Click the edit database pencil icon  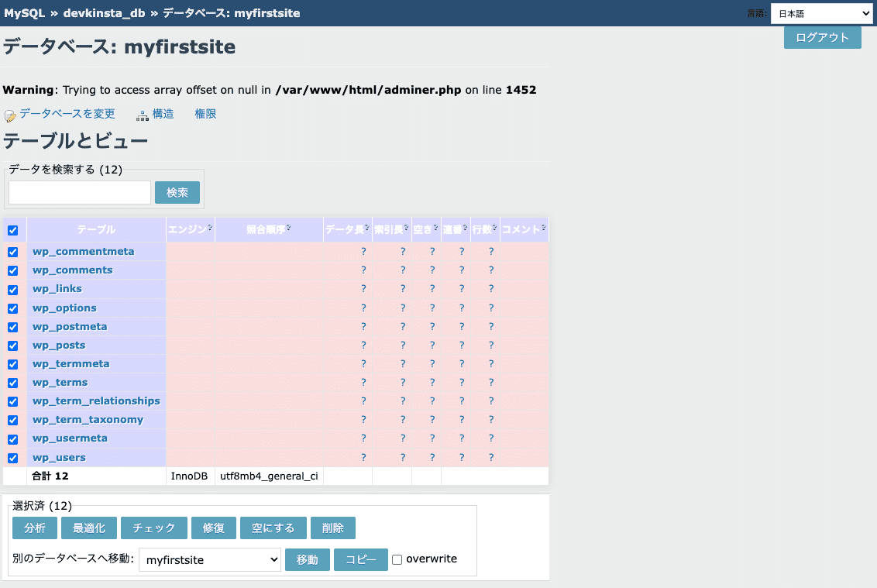click(x=10, y=115)
